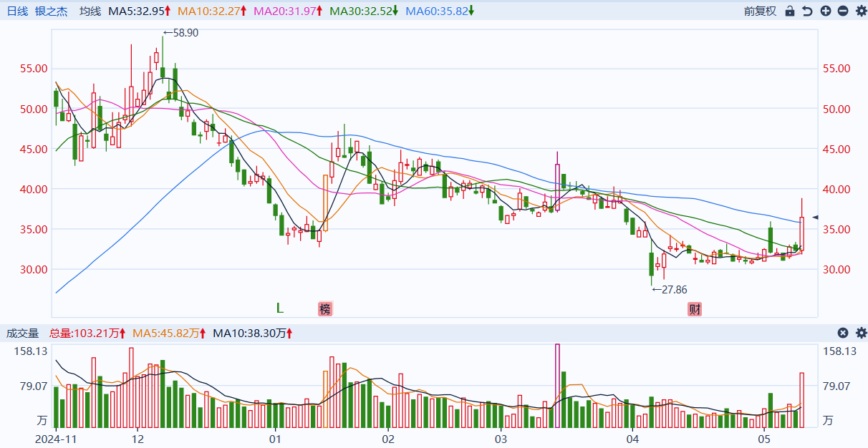Click the MA20:31.97 legend
This screenshot has width=868, height=448.
click(289, 11)
